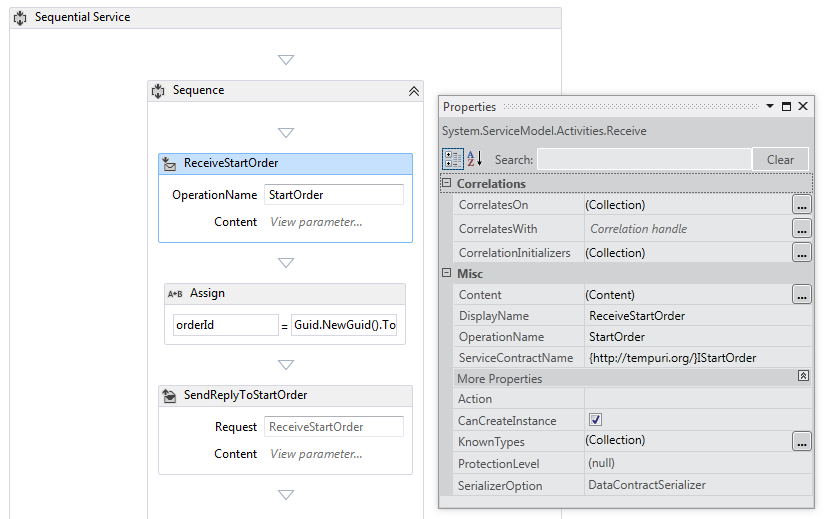Click the Sequential Service title text
825x519 pixels.
83,17
